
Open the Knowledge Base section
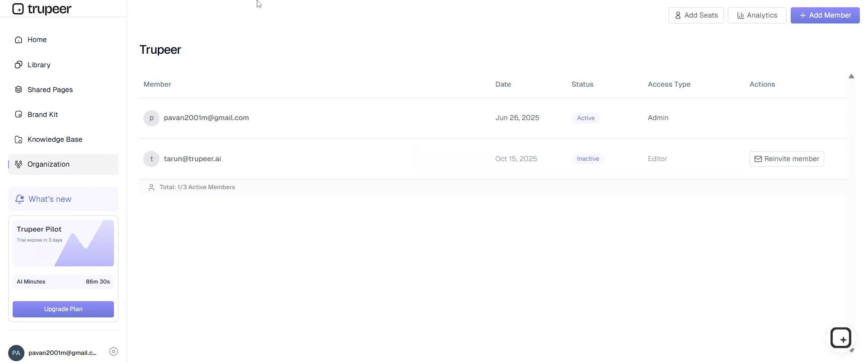click(63, 140)
